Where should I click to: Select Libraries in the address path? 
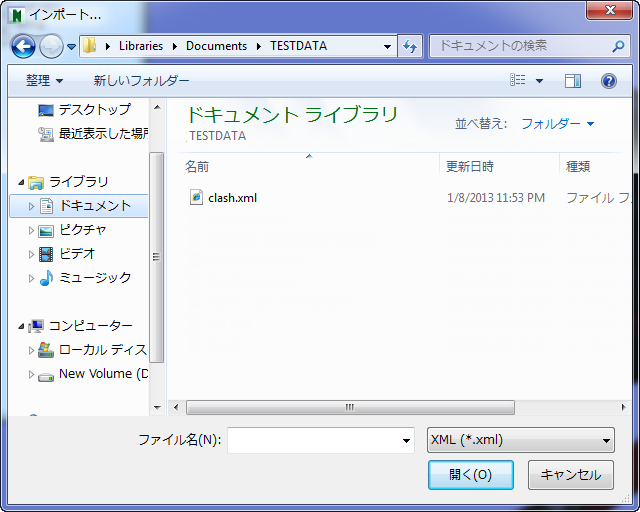click(141, 46)
